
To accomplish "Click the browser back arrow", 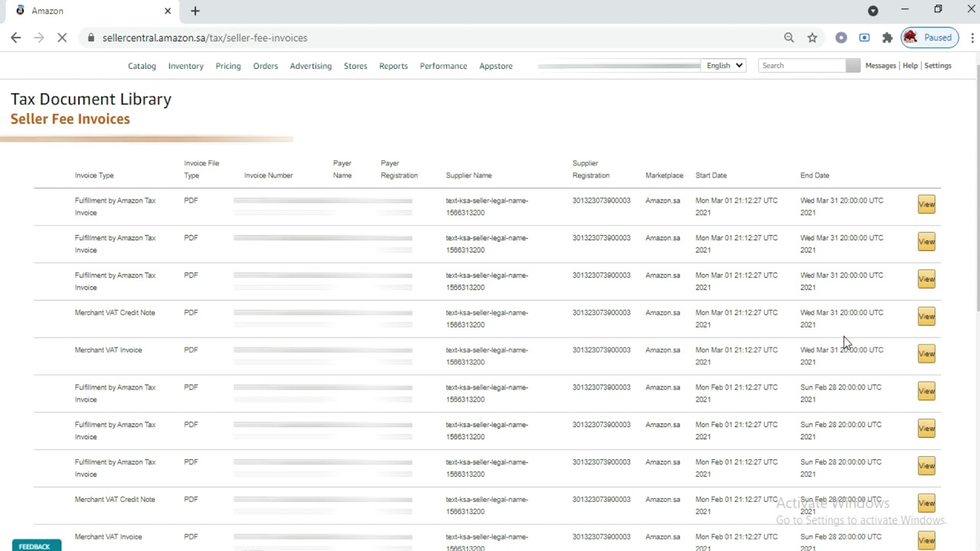I will pyautogui.click(x=16, y=37).
